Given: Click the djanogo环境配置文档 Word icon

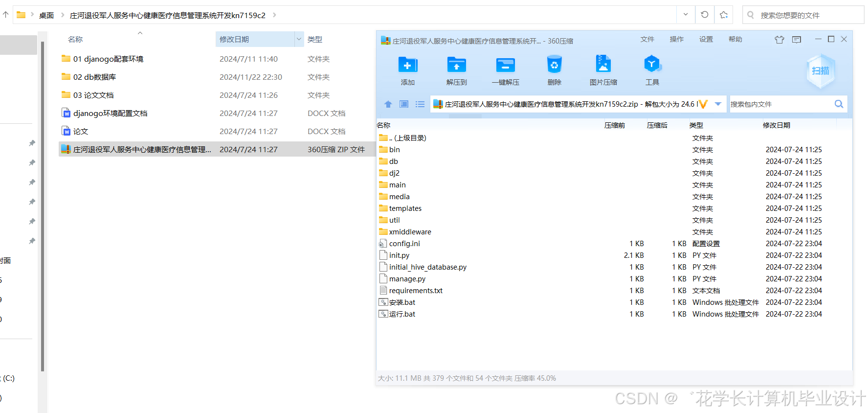Looking at the screenshot, I should [67, 113].
